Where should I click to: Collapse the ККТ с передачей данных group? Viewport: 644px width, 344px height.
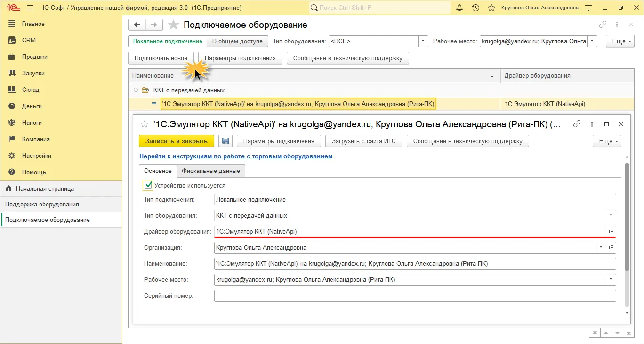click(x=136, y=90)
